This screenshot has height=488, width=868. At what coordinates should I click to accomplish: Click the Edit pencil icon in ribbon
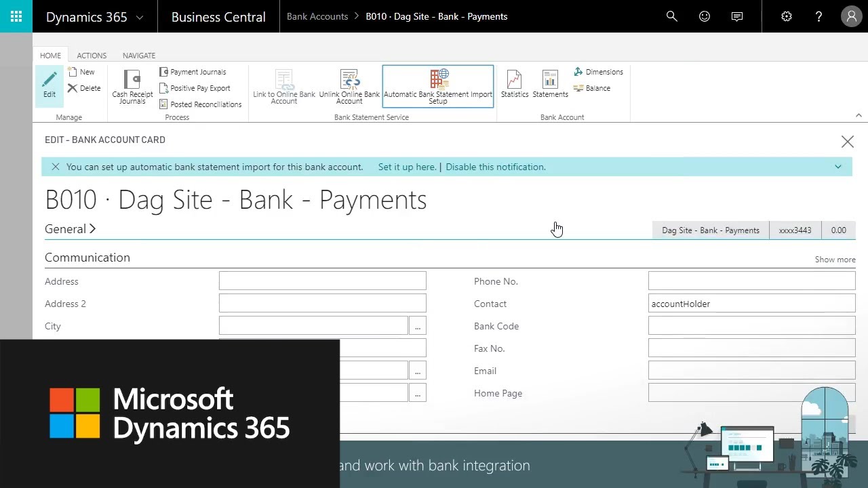[x=50, y=84]
